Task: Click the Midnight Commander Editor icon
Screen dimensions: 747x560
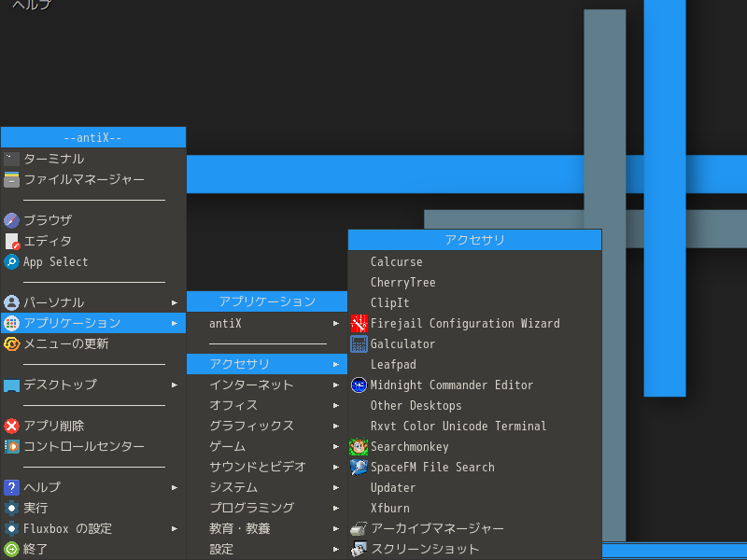Action: tap(359, 385)
